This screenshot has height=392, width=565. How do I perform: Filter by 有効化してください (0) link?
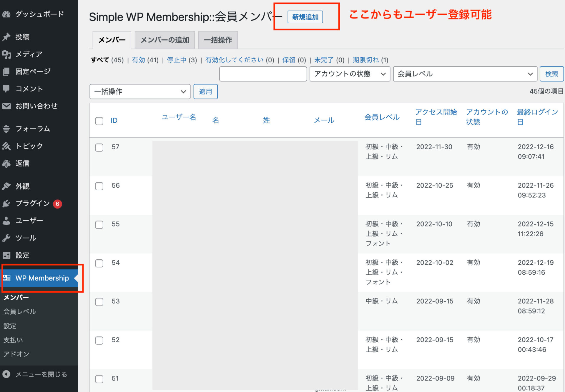(240, 60)
